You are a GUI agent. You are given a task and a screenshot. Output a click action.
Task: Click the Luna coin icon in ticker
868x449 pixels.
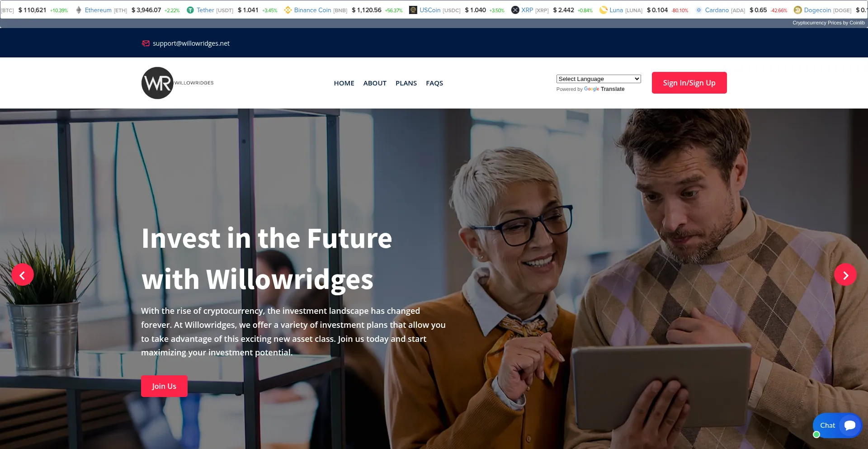pyautogui.click(x=603, y=10)
